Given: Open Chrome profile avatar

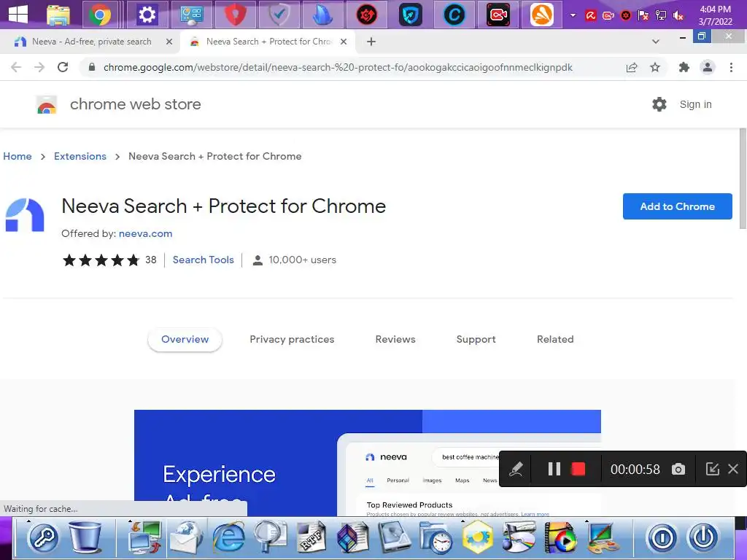Looking at the screenshot, I should [x=708, y=67].
